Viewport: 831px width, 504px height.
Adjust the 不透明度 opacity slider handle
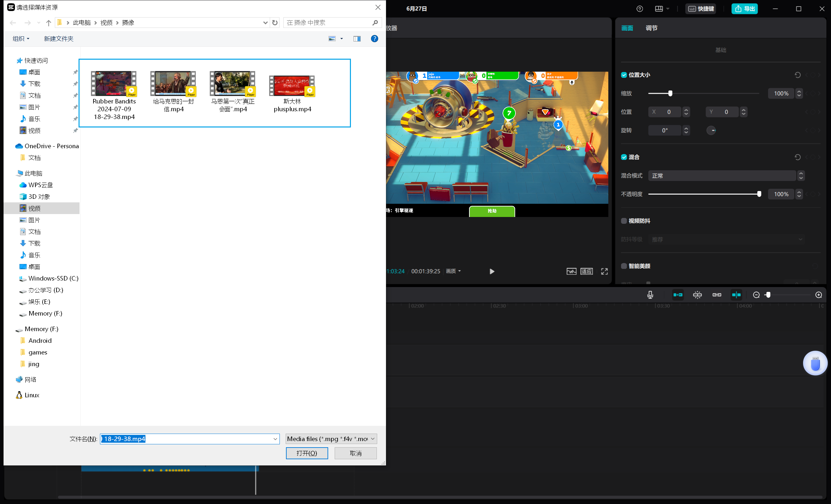pos(759,194)
